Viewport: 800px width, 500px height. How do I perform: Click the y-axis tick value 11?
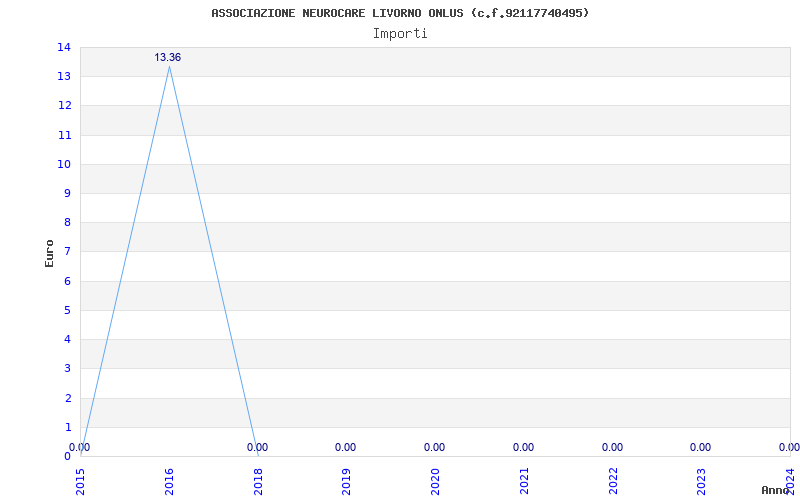point(64,135)
